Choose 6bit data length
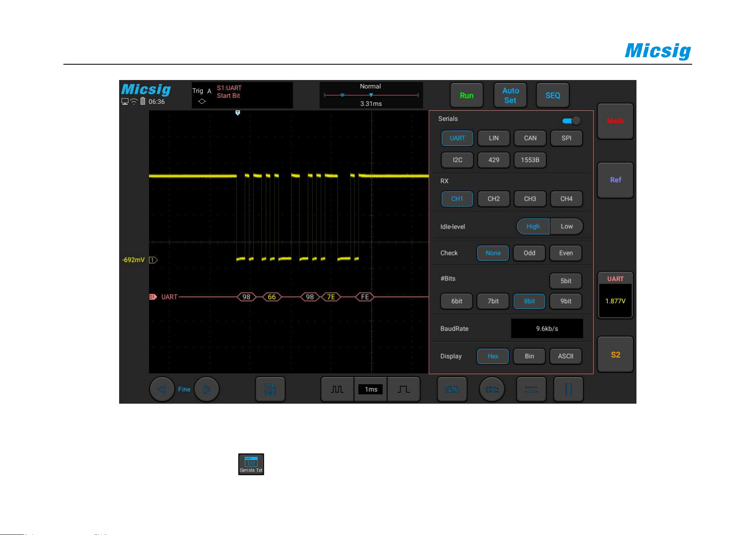This screenshot has width=756, height=535. [x=457, y=301]
